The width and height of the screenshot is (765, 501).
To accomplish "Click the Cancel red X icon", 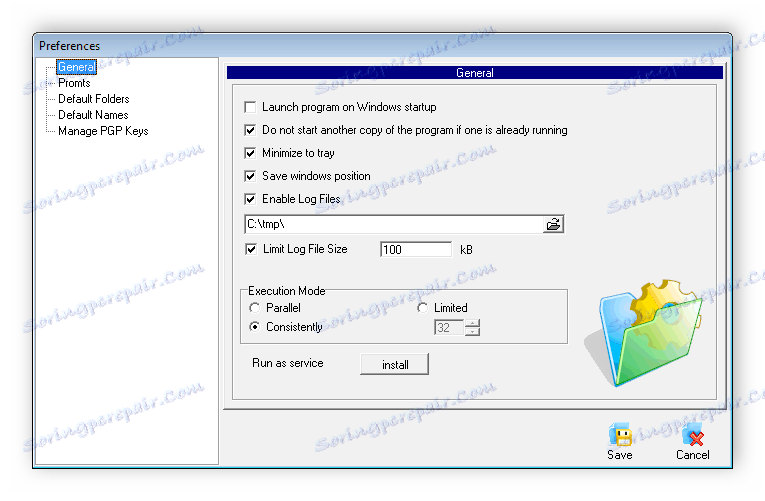I will click(693, 434).
